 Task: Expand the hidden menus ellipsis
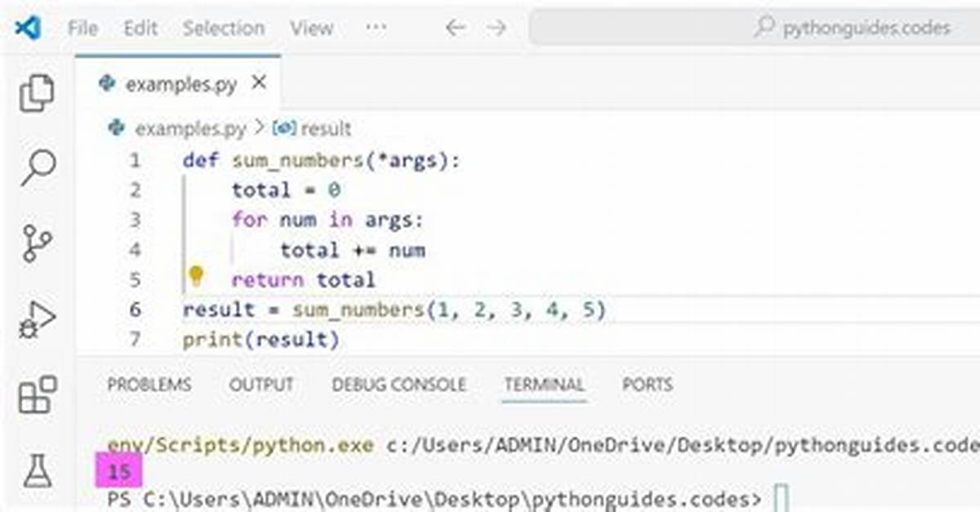click(x=376, y=28)
